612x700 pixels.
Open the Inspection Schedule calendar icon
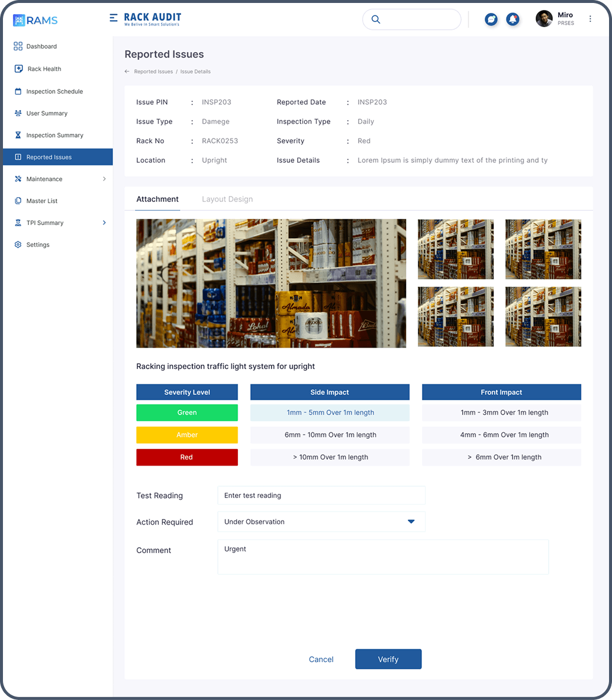coord(19,91)
